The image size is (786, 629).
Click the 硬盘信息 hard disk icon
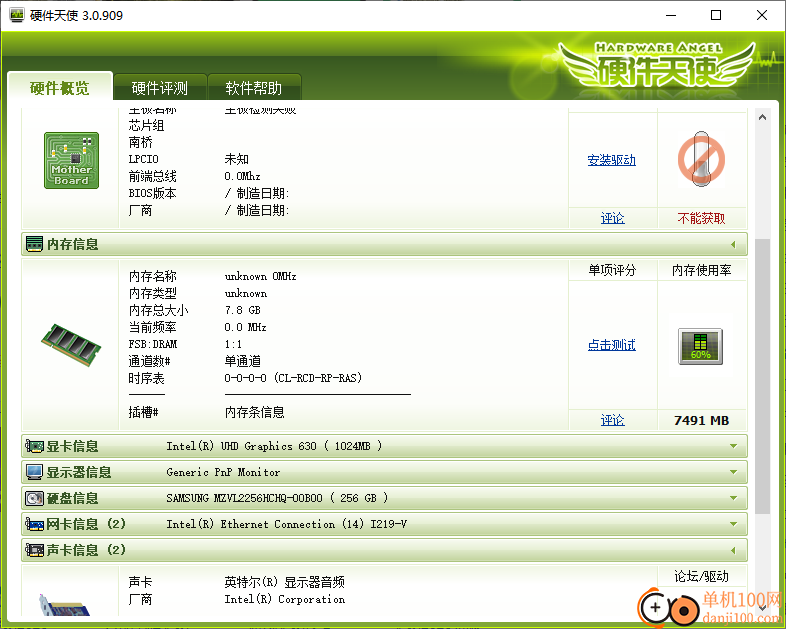tap(34, 498)
